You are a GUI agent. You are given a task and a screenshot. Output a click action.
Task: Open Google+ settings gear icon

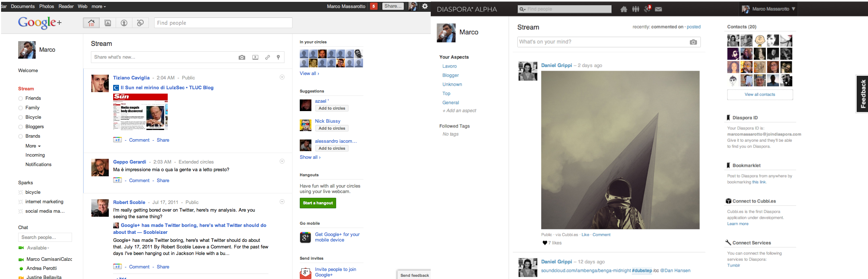(425, 6)
